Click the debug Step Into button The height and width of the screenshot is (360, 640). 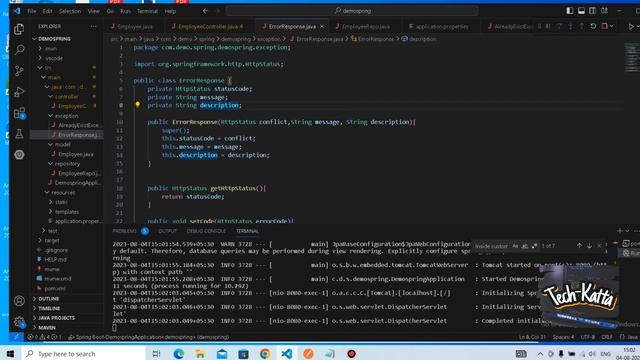click(571, 26)
